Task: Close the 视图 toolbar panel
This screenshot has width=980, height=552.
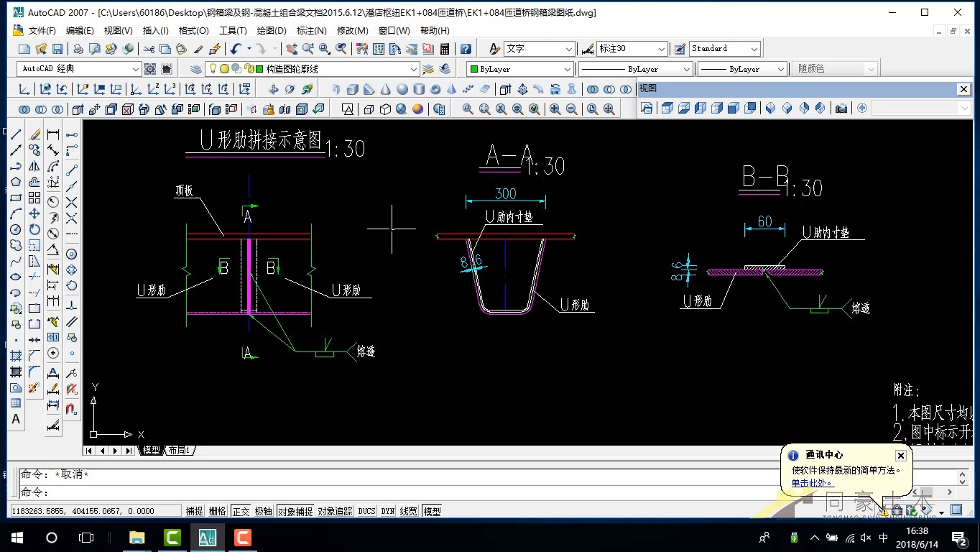Action: click(x=963, y=89)
